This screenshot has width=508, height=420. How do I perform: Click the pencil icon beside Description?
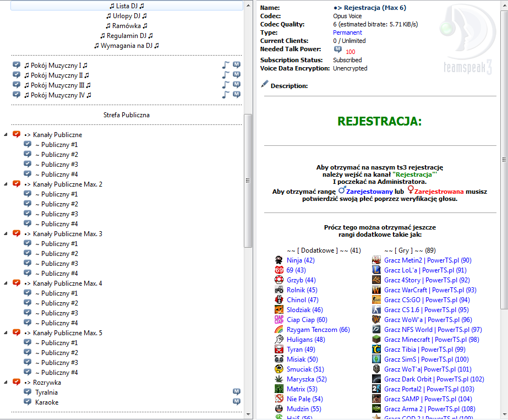coord(265,84)
